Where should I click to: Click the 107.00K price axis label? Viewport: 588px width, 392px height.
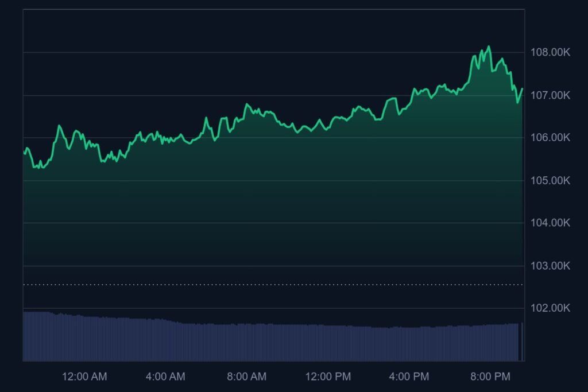[x=550, y=95]
